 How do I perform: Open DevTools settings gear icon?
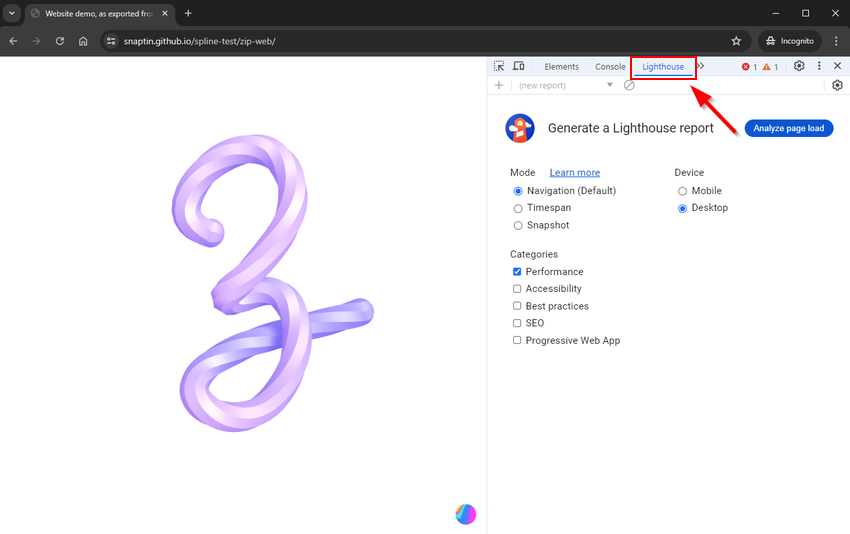tap(799, 66)
